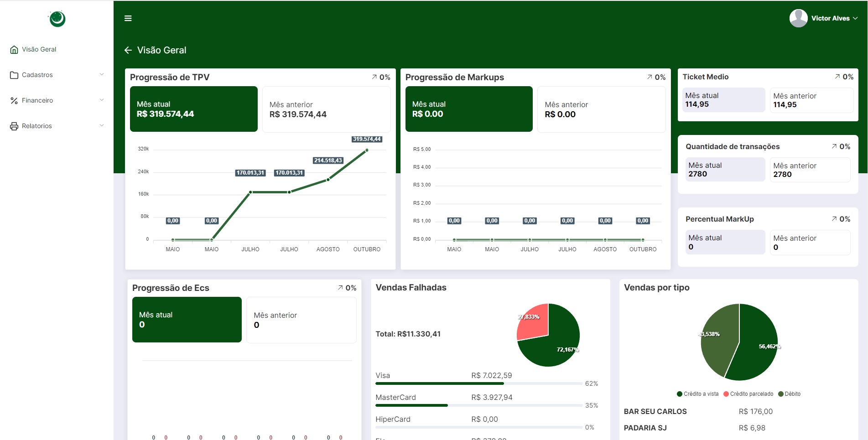The height and width of the screenshot is (440, 868).
Task: Click the Relatorios printer icon
Action: pos(14,126)
